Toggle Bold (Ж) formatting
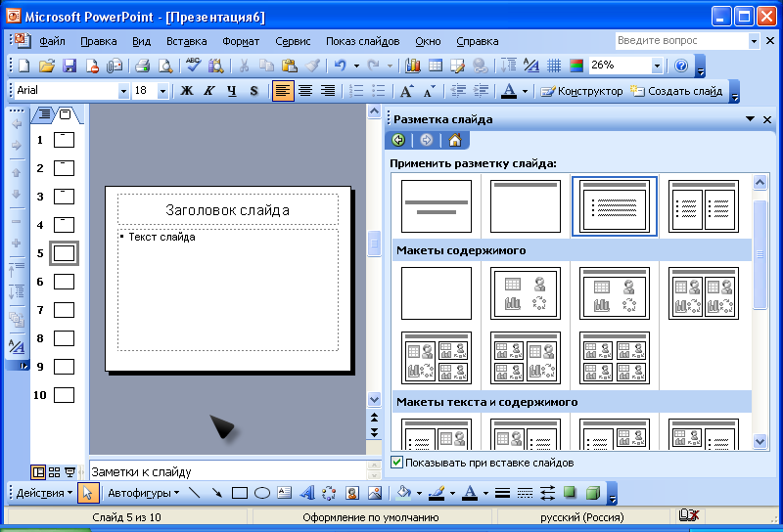Screen dimensions: 783x532 tap(187, 91)
